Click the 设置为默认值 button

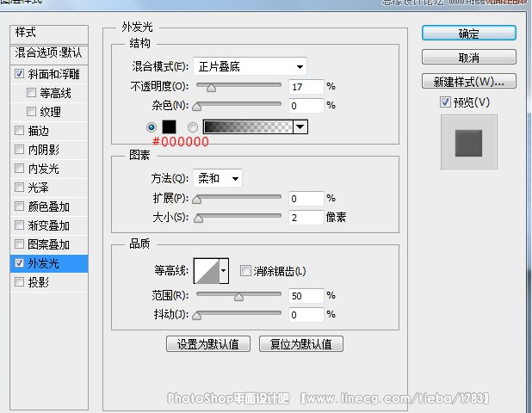(208, 344)
